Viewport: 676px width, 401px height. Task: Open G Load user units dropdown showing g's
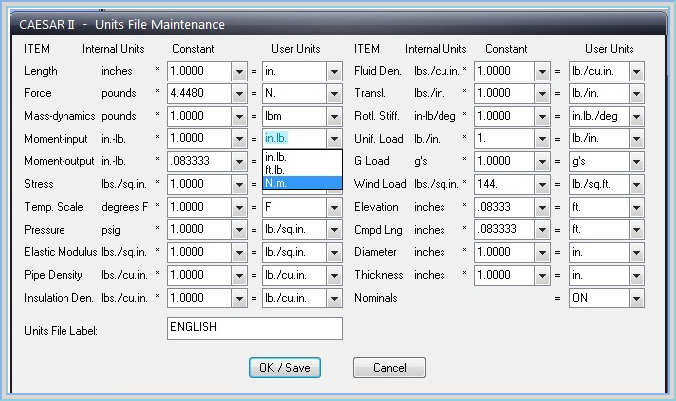click(637, 162)
